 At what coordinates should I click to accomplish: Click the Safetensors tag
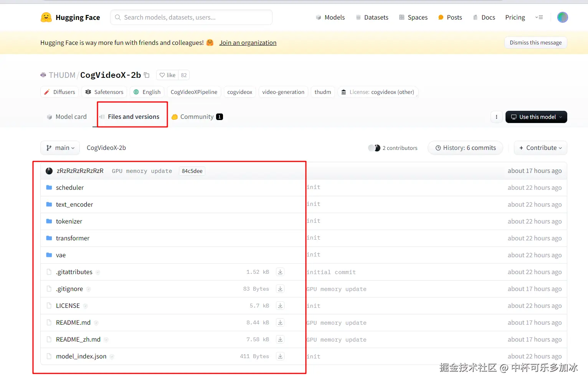104,92
